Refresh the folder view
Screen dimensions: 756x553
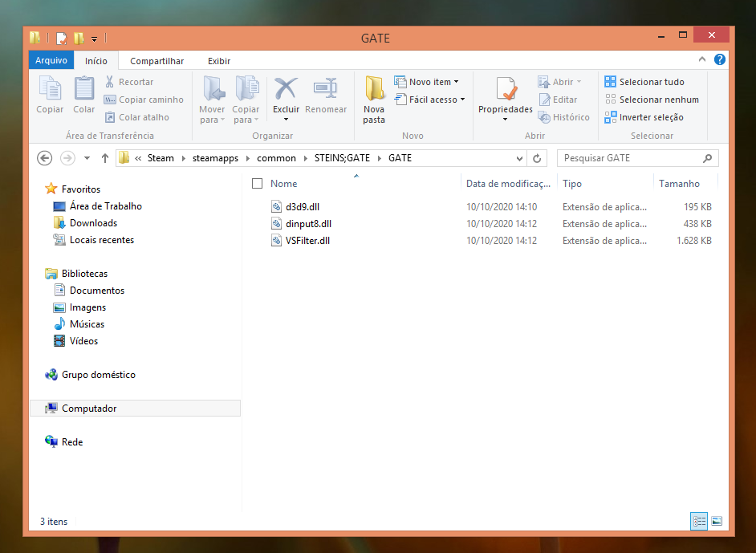tap(537, 158)
